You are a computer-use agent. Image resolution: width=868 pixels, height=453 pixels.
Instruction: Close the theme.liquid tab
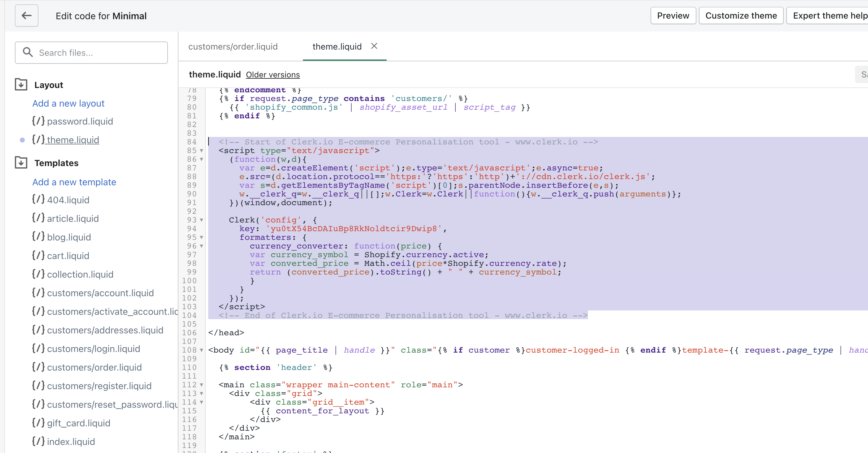(374, 46)
